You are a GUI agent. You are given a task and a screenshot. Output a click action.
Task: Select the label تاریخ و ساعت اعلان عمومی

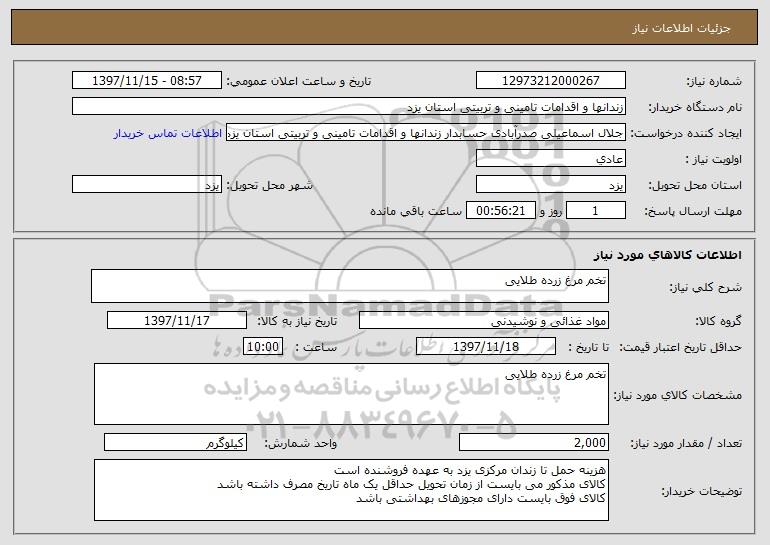(298, 81)
